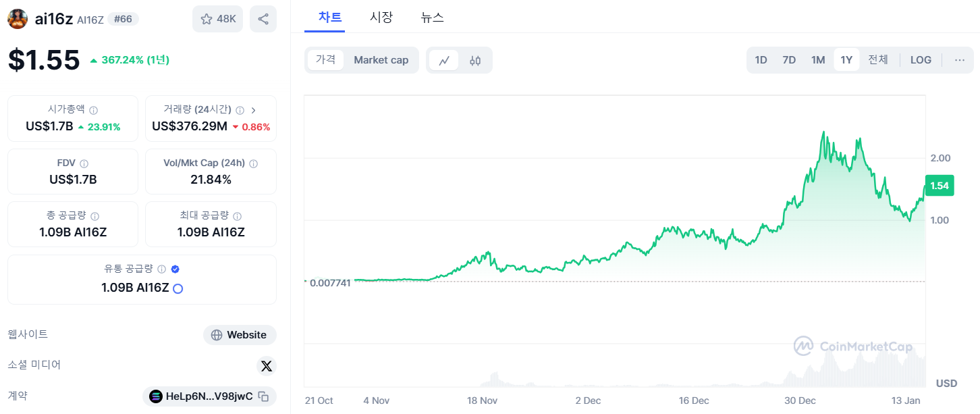The width and height of the screenshot is (980, 414).
Task: Switch to the 시장 tab
Action: (x=382, y=18)
